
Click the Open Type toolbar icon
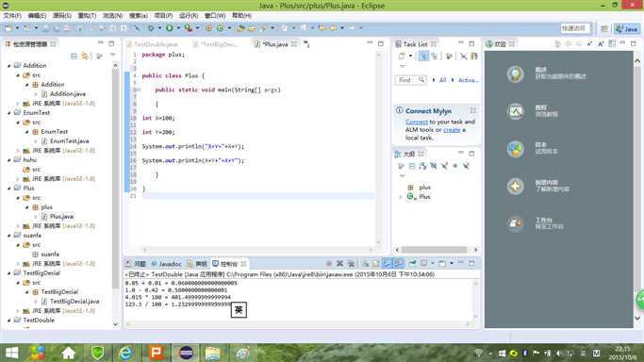coord(241,28)
